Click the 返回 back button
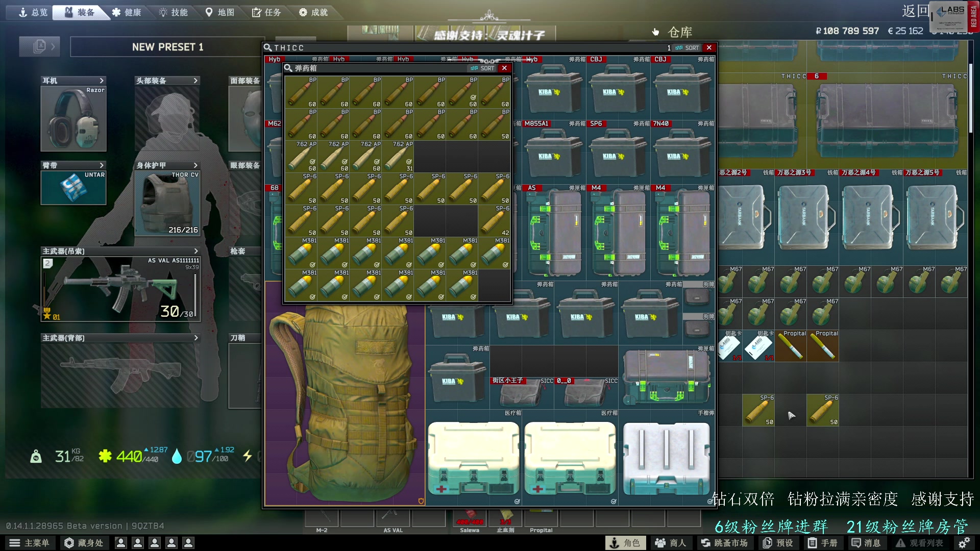The image size is (980, 551). [x=916, y=11]
